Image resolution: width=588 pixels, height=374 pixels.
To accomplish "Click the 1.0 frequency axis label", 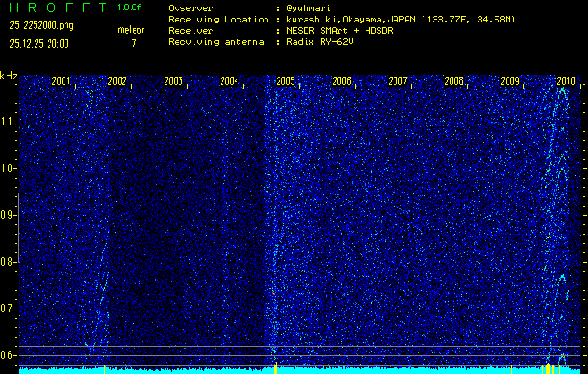I will click(7, 169).
